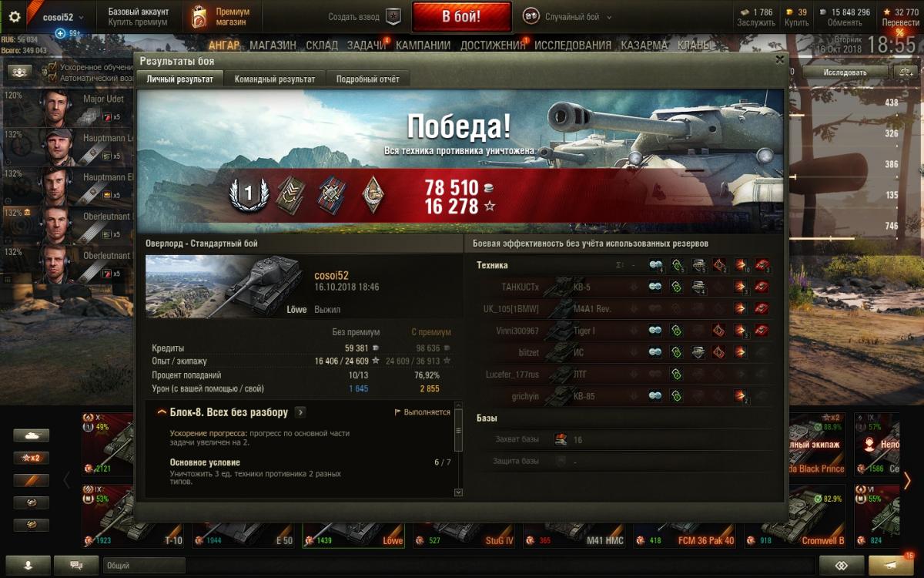This screenshot has width=924, height=578.
Task: Click the contacts icon at bottom left
Action: (28, 565)
